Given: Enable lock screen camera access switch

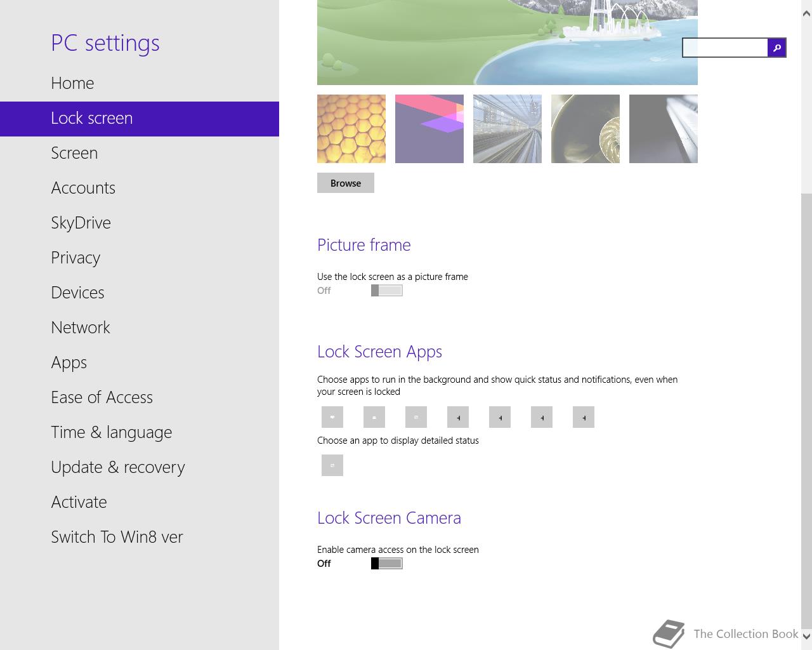Looking at the screenshot, I should 387,563.
